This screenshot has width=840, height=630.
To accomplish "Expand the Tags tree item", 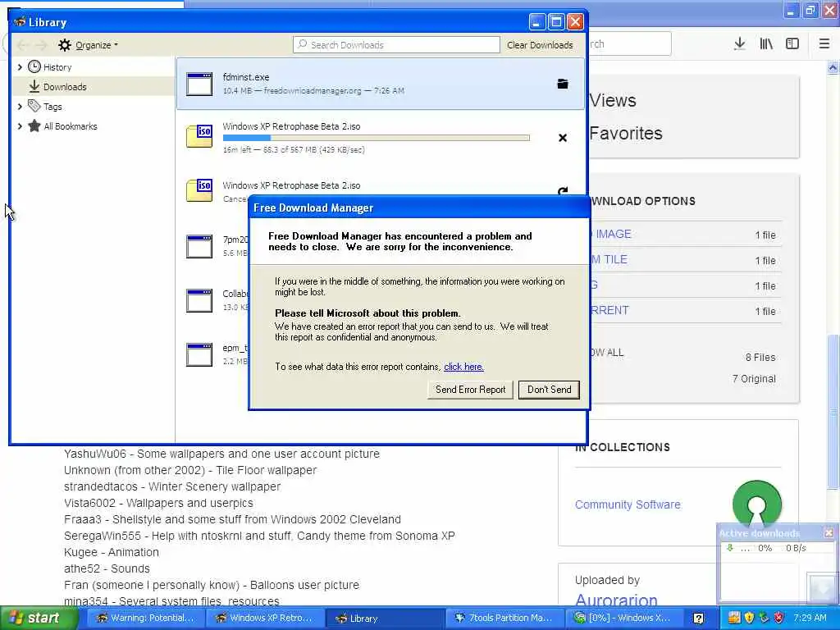I will [20, 107].
